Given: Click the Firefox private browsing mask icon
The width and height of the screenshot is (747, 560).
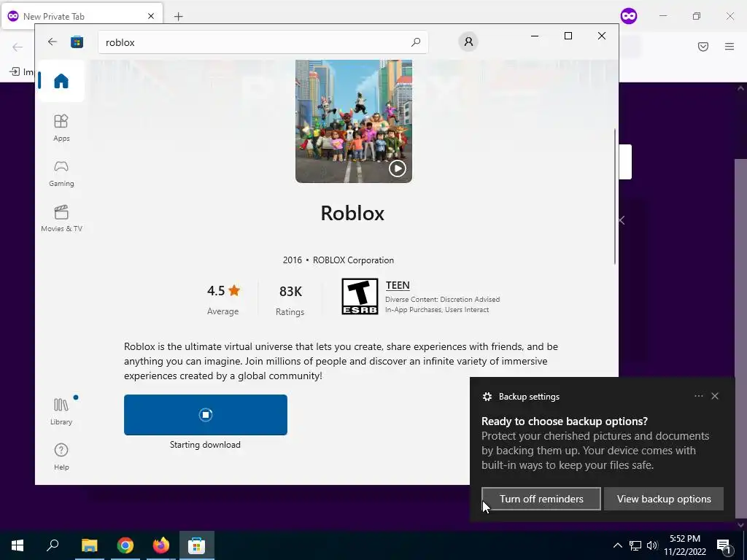Looking at the screenshot, I should click(629, 16).
